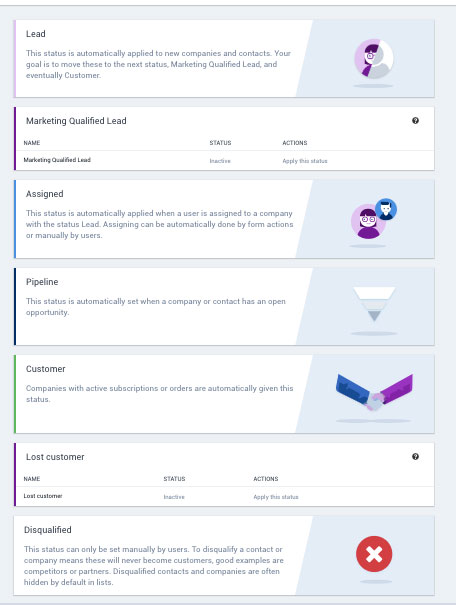
Task: Open help icon for Lost customer
Action: coord(415,456)
